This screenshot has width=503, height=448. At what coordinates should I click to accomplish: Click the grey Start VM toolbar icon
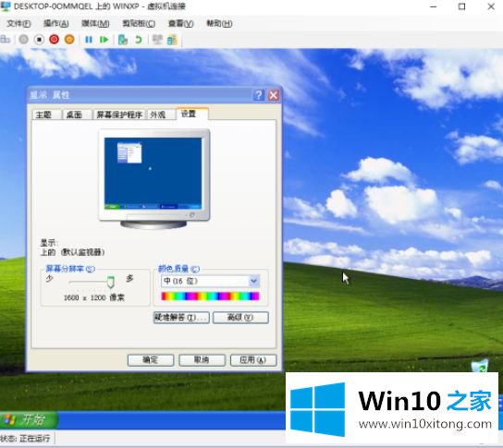coord(23,40)
